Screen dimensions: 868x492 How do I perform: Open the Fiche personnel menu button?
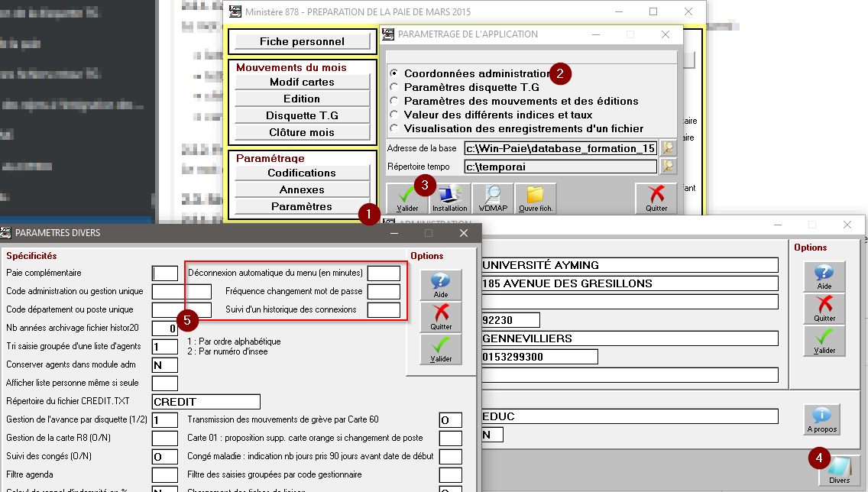tap(302, 42)
